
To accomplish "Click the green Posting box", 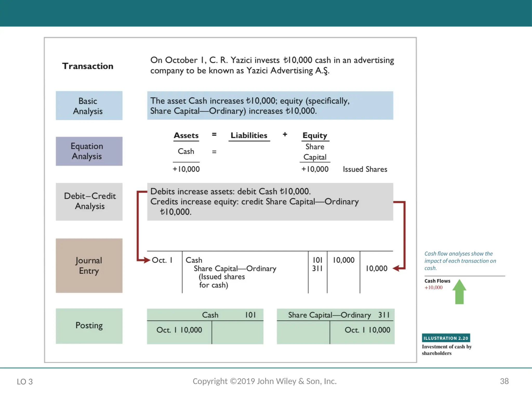I will pyautogui.click(x=89, y=326).
